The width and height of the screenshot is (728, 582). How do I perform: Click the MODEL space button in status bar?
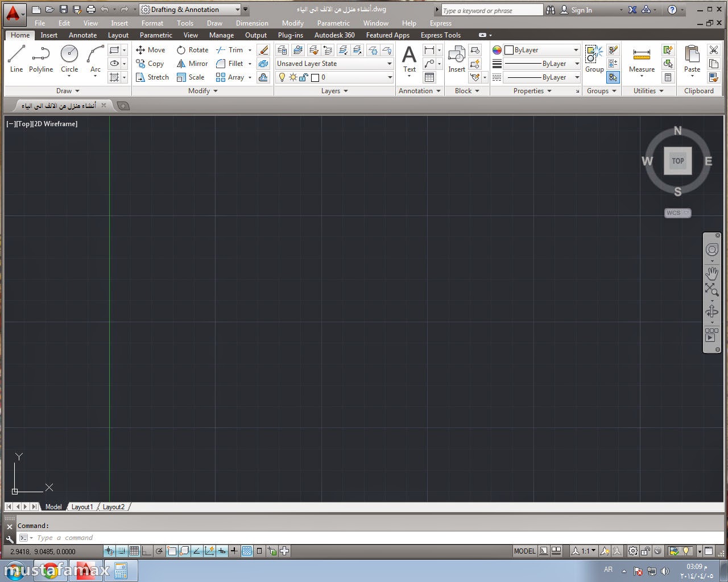tap(524, 551)
